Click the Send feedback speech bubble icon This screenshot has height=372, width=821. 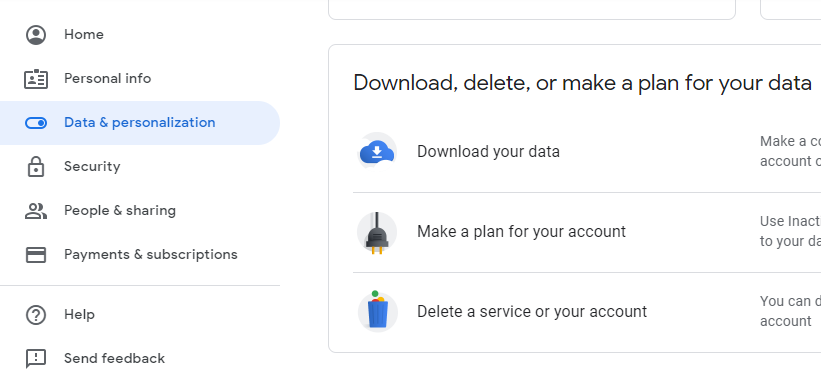point(36,359)
